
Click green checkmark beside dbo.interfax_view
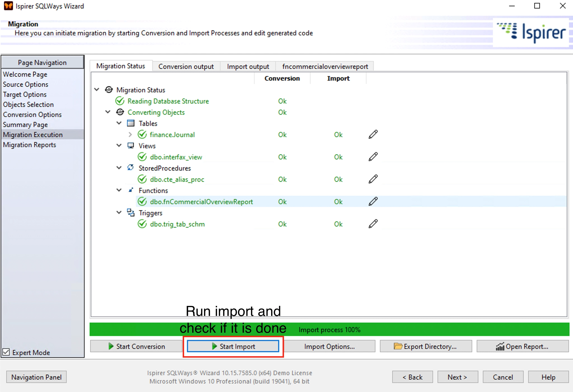[142, 157]
